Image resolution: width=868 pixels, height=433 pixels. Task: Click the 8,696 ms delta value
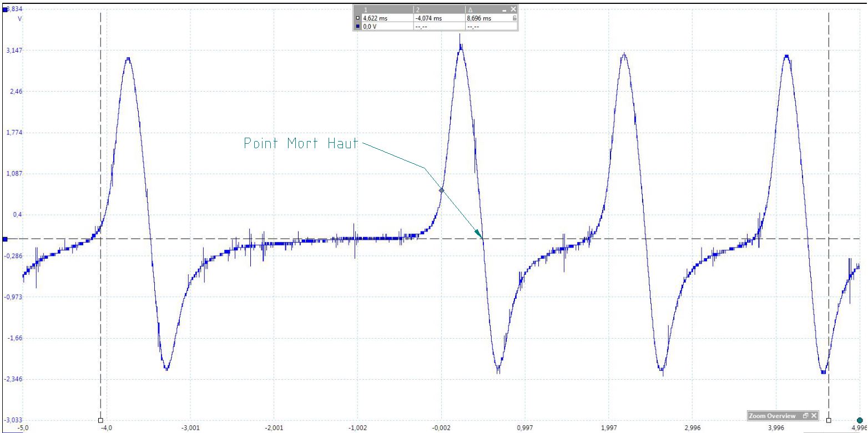(479, 18)
